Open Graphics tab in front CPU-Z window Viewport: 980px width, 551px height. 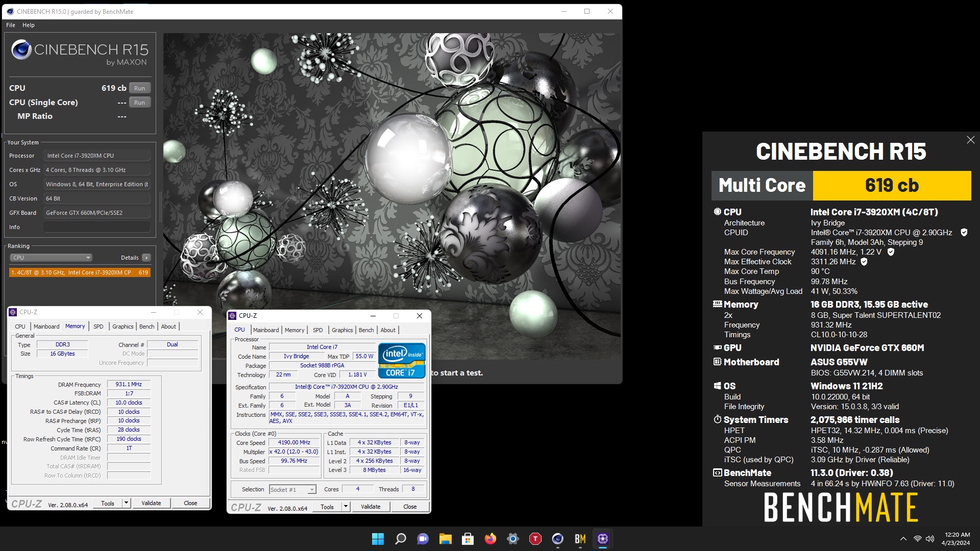(342, 330)
